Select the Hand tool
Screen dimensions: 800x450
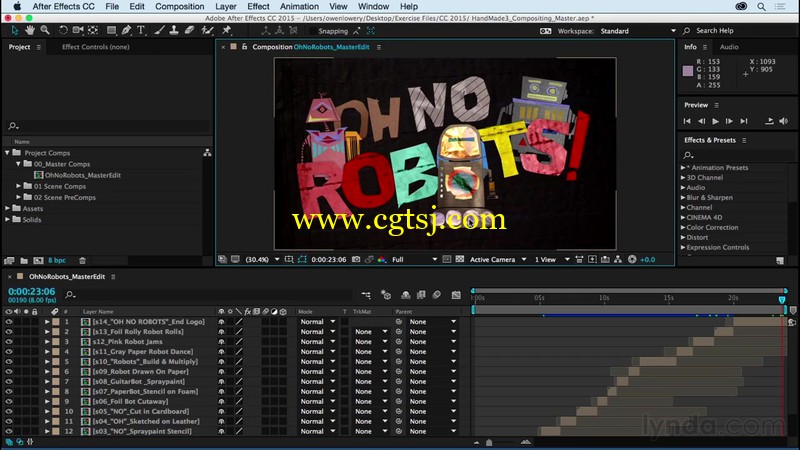pyautogui.click(x=30, y=31)
